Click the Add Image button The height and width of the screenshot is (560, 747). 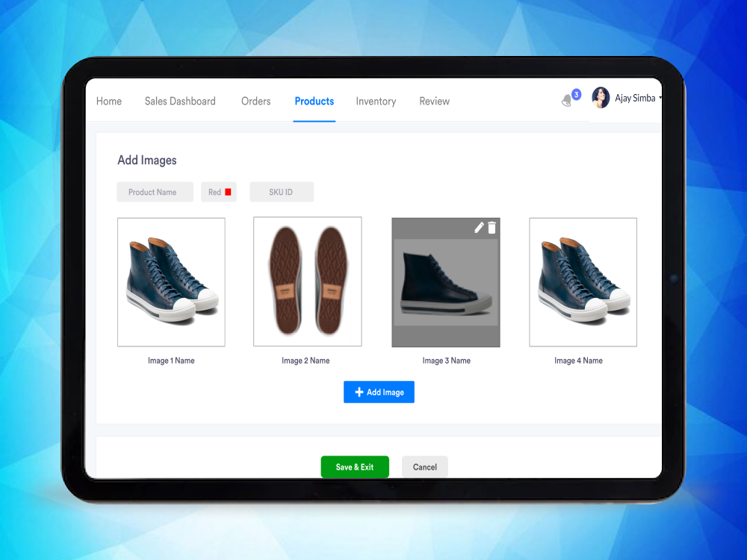coord(379,392)
